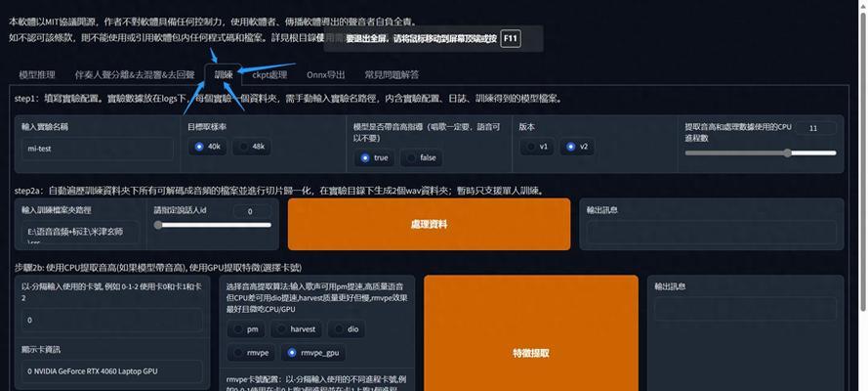Click the GPU card number field showing 0
The width and height of the screenshot is (868, 391).
[x=112, y=320]
